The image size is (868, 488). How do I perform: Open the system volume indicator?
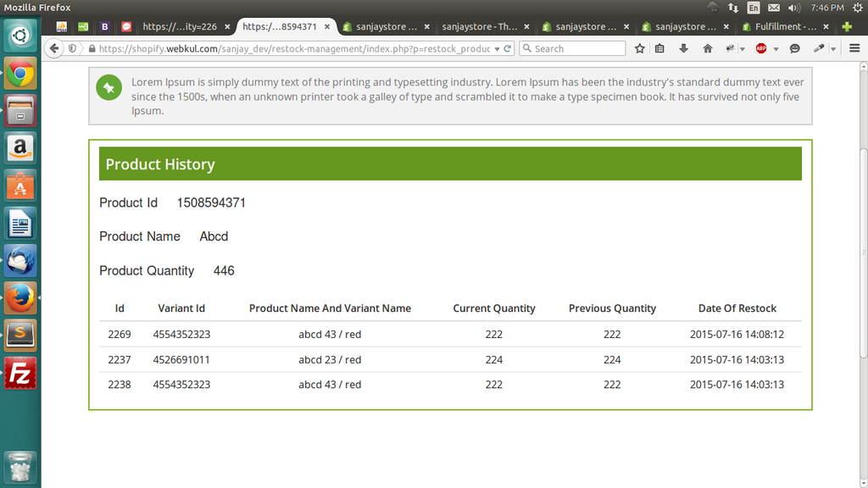pos(794,8)
